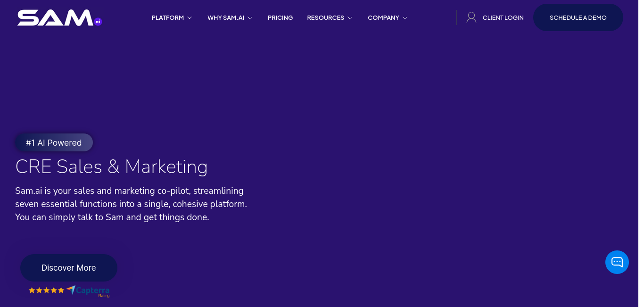Expand the Why SAM.AI chevron

tap(250, 18)
